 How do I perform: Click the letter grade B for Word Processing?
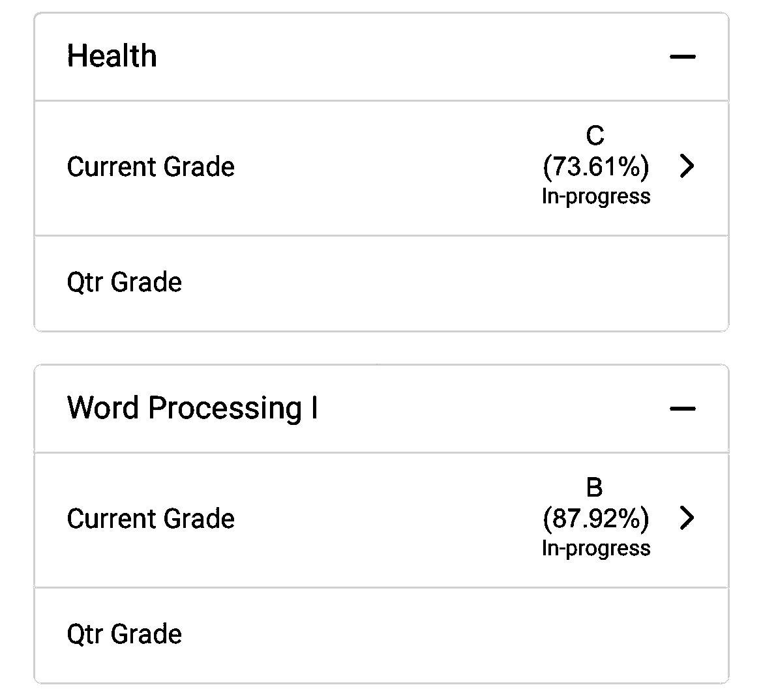pyautogui.click(x=595, y=488)
